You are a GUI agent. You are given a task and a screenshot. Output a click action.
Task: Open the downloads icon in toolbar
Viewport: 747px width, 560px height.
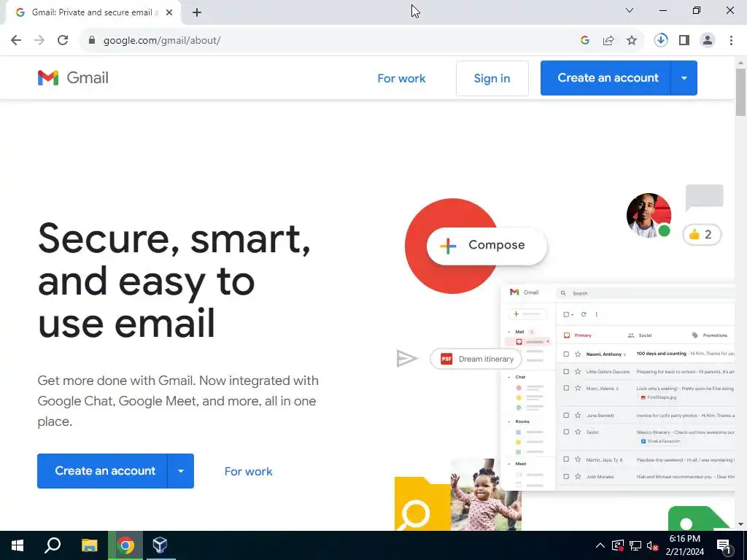point(661,40)
